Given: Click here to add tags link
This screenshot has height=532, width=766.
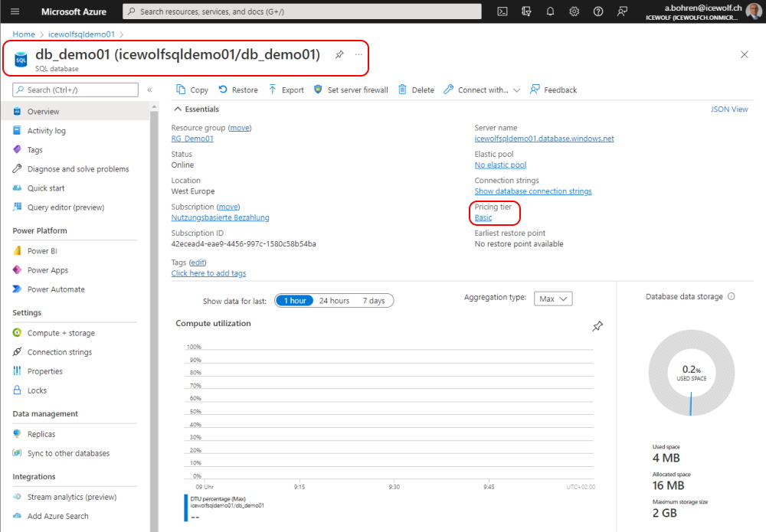Looking at the screenshot, I should [x=208, y=273].
